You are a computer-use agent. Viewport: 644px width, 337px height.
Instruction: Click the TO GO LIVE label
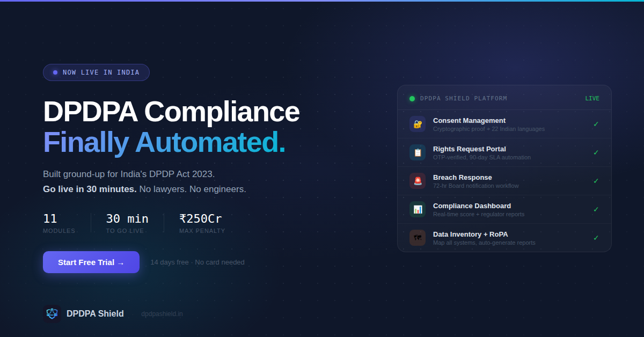[x=125, y=231]
